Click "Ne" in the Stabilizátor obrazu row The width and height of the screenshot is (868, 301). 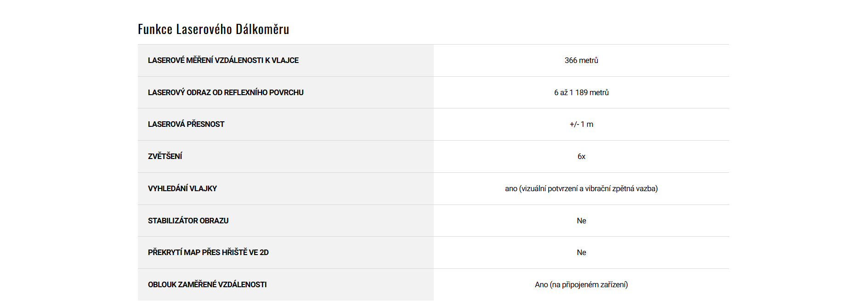[x=581, y=221]
